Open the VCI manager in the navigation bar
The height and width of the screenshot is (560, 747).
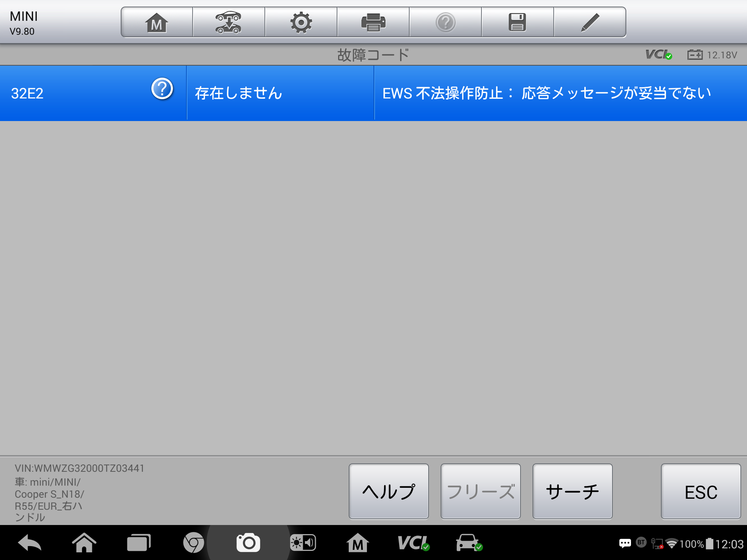point(413,543)
